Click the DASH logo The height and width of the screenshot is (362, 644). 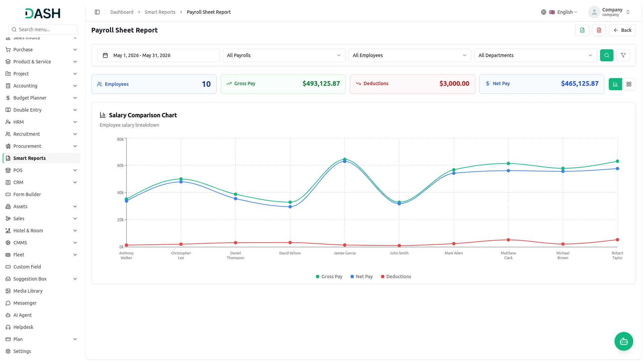click(x=43, y=13)
